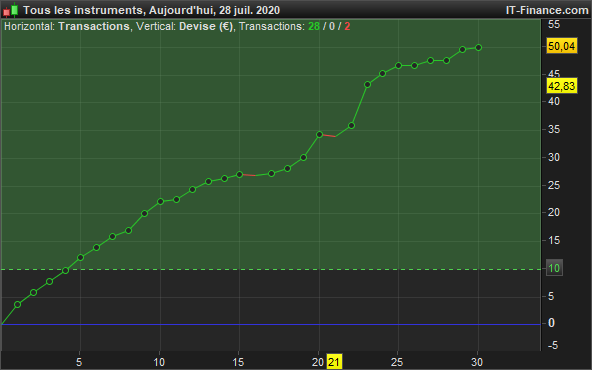Select the data point at transaction 23

coord(367,85)
